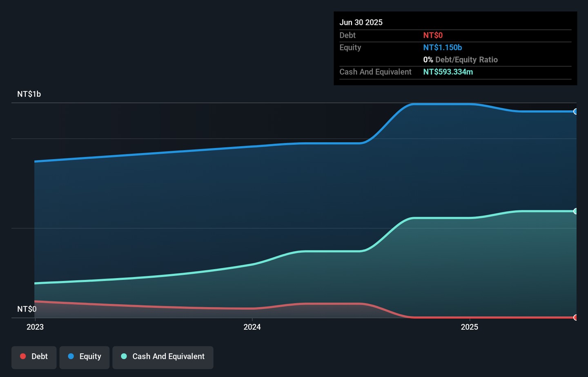Toggle the Cash And Equivalent legend button

(x=163, y=357)
